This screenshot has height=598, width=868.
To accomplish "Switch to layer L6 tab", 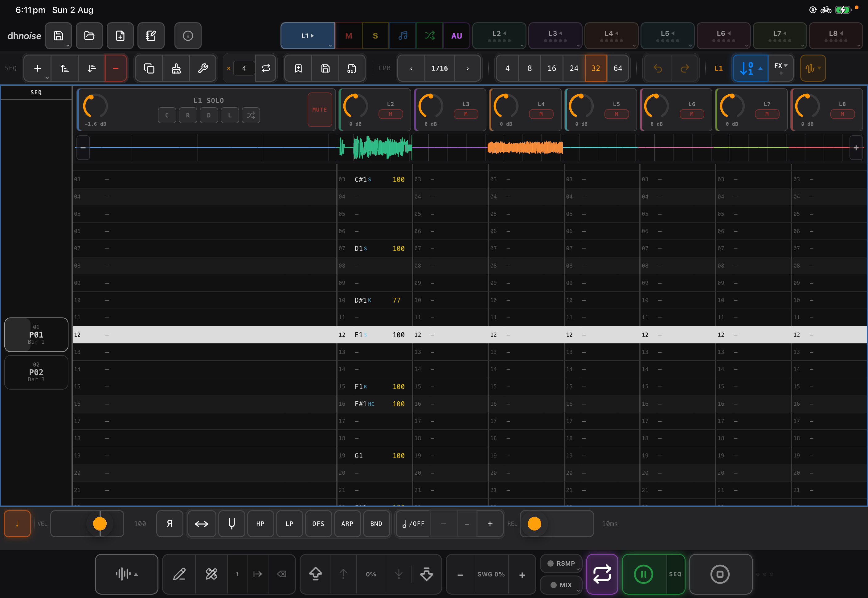I will (723, 35).
